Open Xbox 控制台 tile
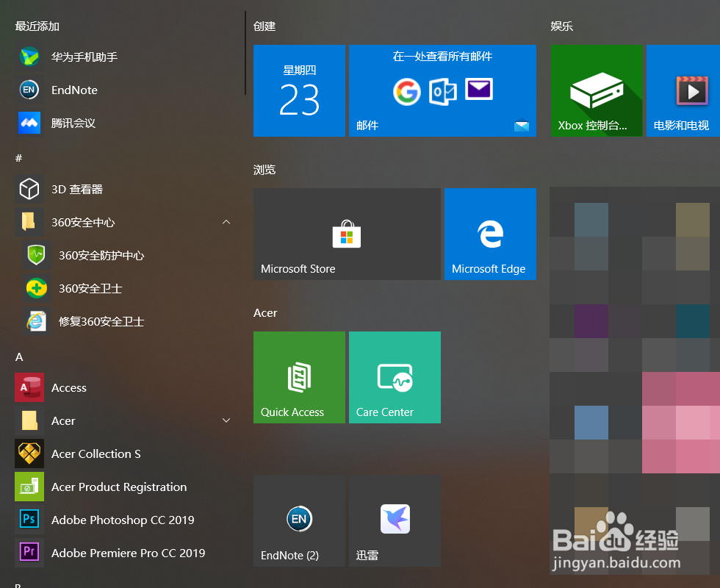 [x=597, y=90]
